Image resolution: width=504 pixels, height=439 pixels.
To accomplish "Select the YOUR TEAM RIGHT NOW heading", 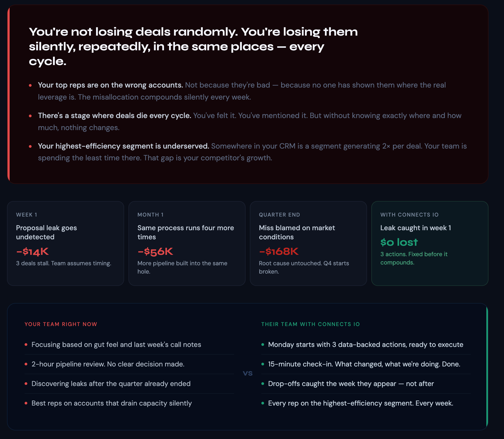I will tap(60, 324).
